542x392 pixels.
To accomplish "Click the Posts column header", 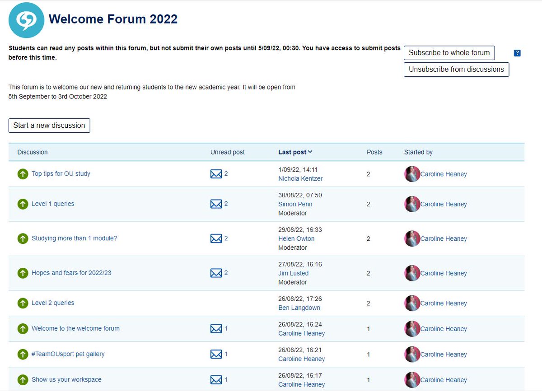I will point(374,152).
